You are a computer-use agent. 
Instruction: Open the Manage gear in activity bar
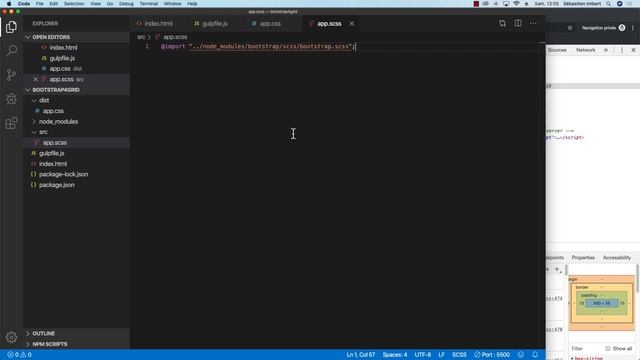pos(11,337)
